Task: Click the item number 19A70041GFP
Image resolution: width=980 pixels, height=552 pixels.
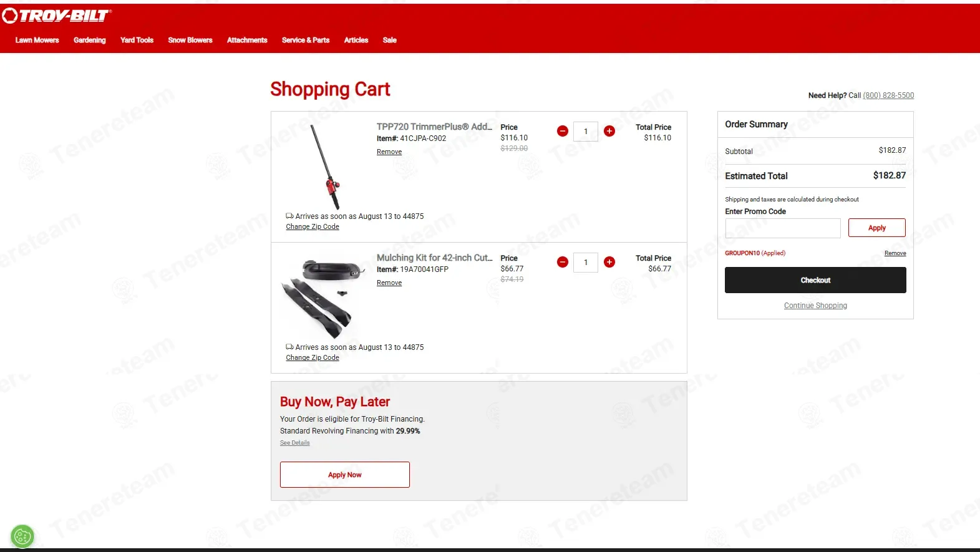Action: pos(424,269)
